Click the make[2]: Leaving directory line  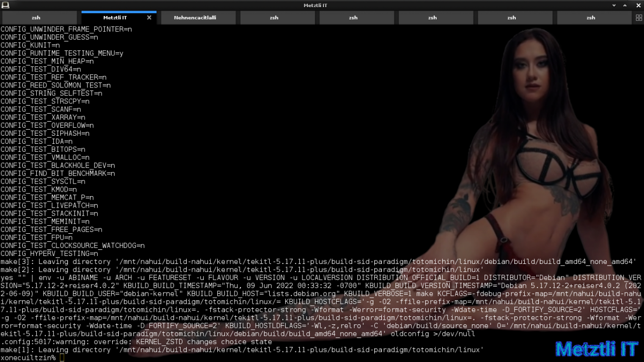point(242,270)
